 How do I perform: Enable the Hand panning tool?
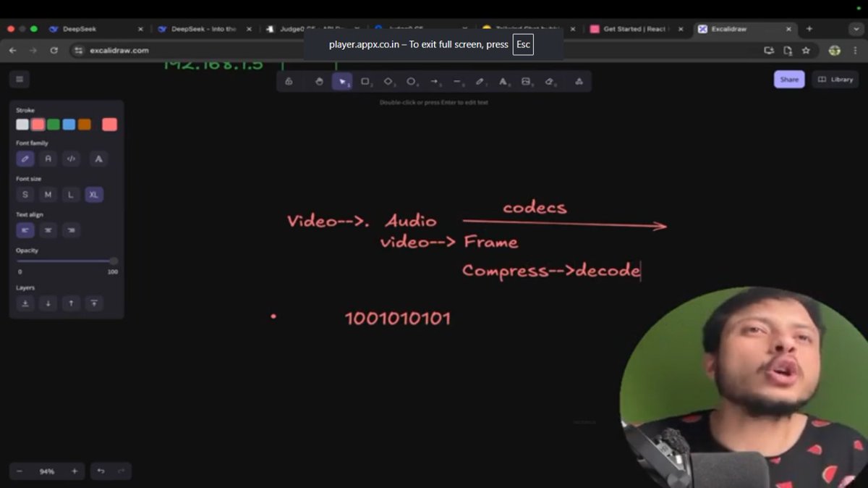[x=318, y=81]
